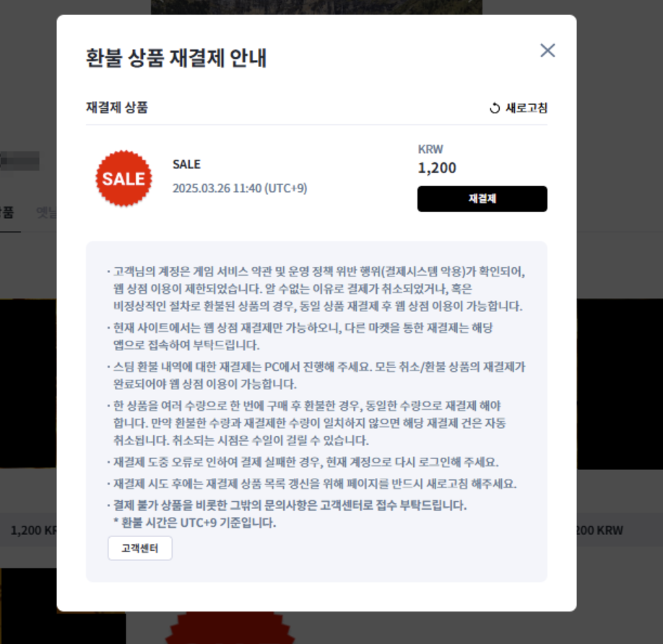Click the background 1,200 KRW price on left

[x=33, y=531]
